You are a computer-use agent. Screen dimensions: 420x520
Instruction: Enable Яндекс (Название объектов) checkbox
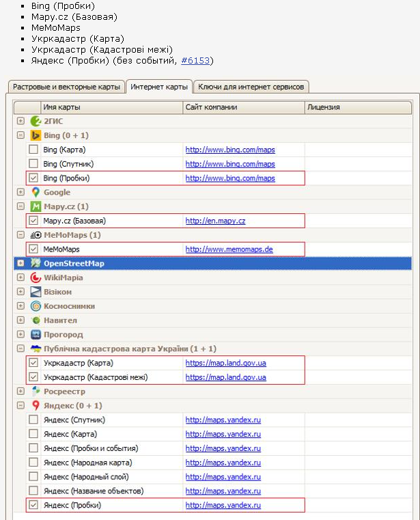pyautogui.click(x=33, y=491)
